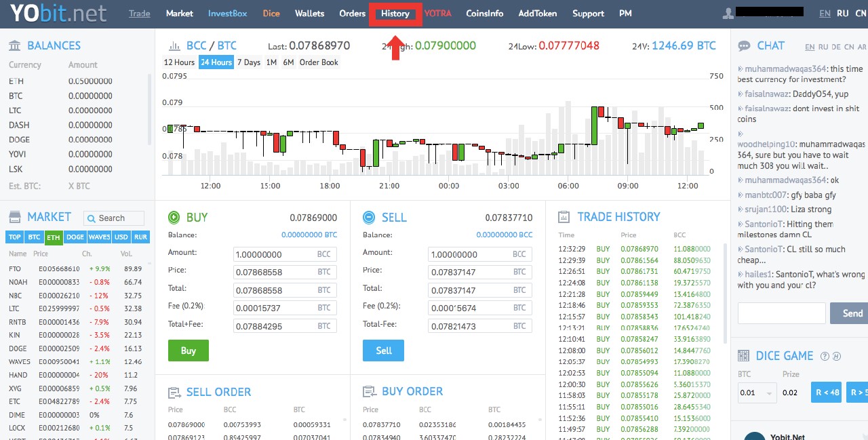The height and width of the screenshot is (440, 868).
Task: Open the Wallets menu item
Action: click(x=309, y=14)
